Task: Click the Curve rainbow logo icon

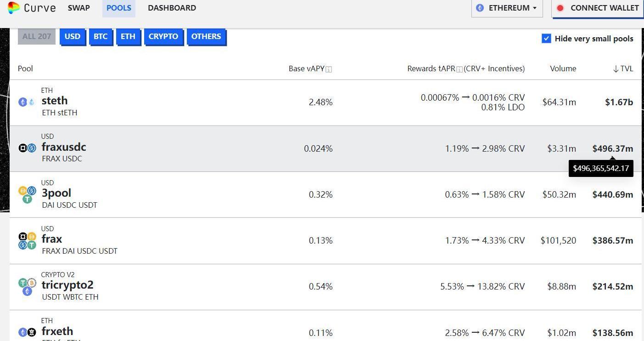Action: click(x=13, y=8)
